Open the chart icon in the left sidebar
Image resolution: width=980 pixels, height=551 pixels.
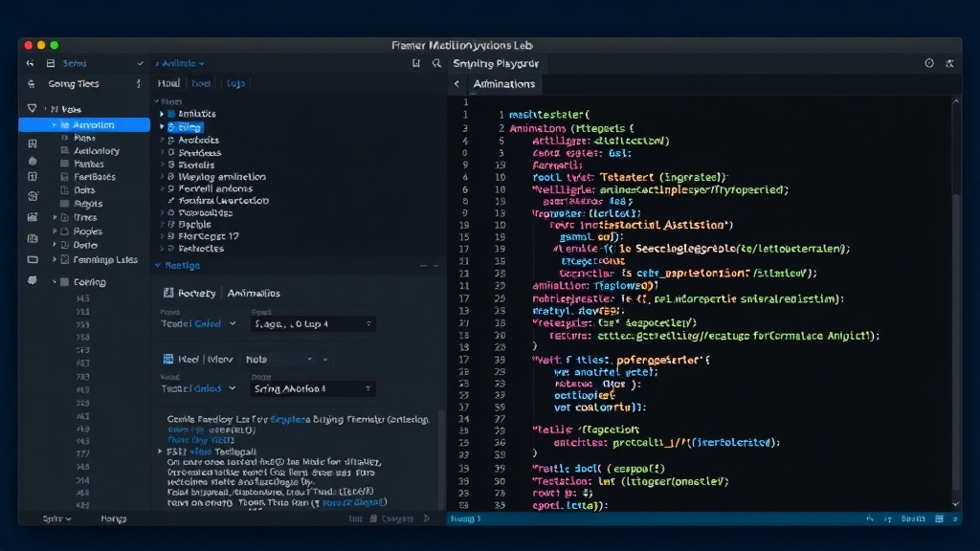(33, 217)
